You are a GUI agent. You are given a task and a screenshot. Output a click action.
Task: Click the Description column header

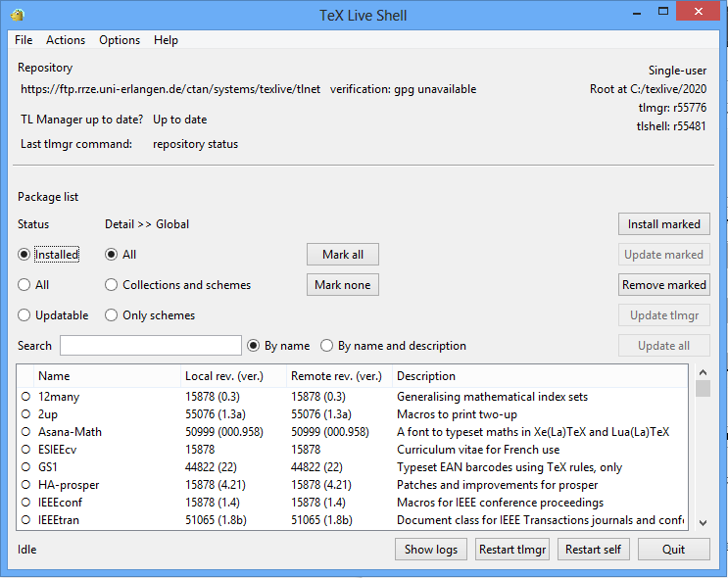[x=540, y=376]
